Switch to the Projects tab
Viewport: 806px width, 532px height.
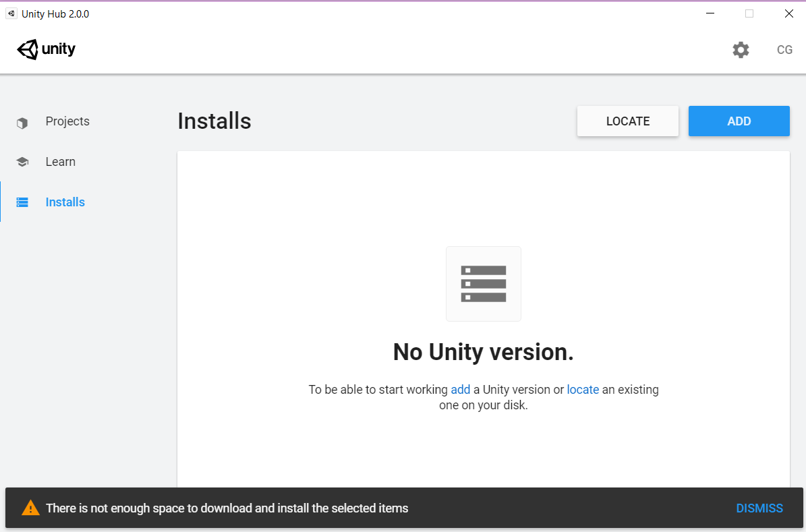point(67,121)
